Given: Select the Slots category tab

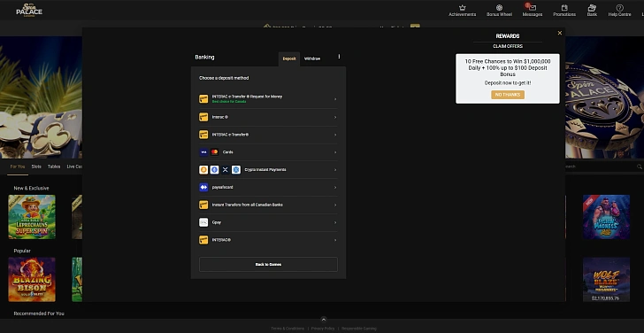Looking at the screenshot, I should (x=36, y=166).
